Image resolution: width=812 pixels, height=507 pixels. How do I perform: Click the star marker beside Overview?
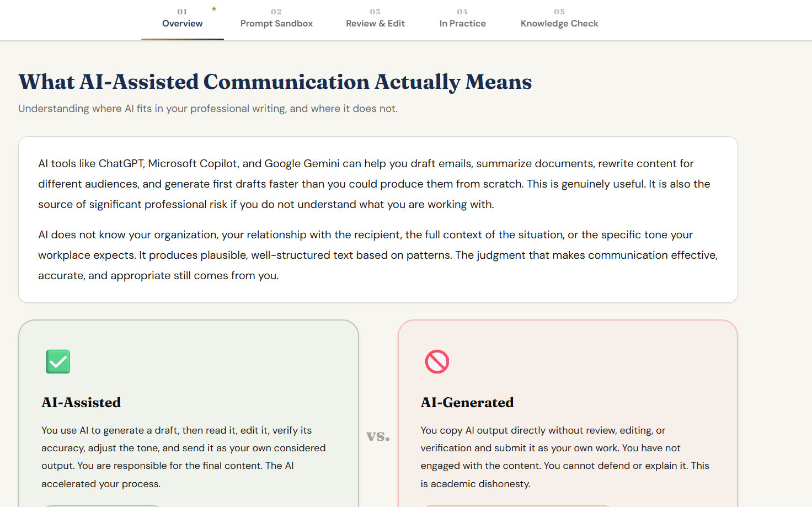coord(214,9)
